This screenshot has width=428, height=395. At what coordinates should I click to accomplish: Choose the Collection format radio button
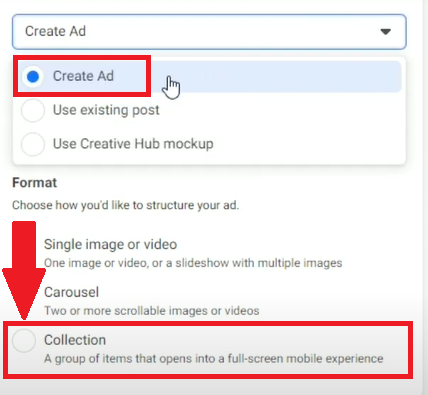point(24,341)
